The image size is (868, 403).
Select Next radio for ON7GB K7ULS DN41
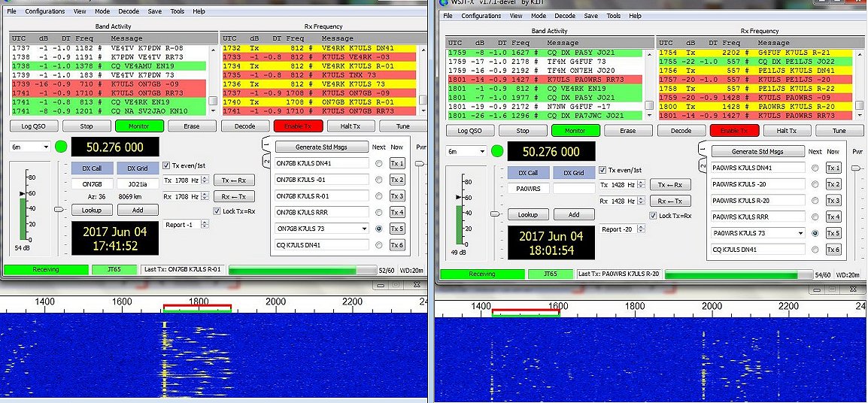point(378,163)
